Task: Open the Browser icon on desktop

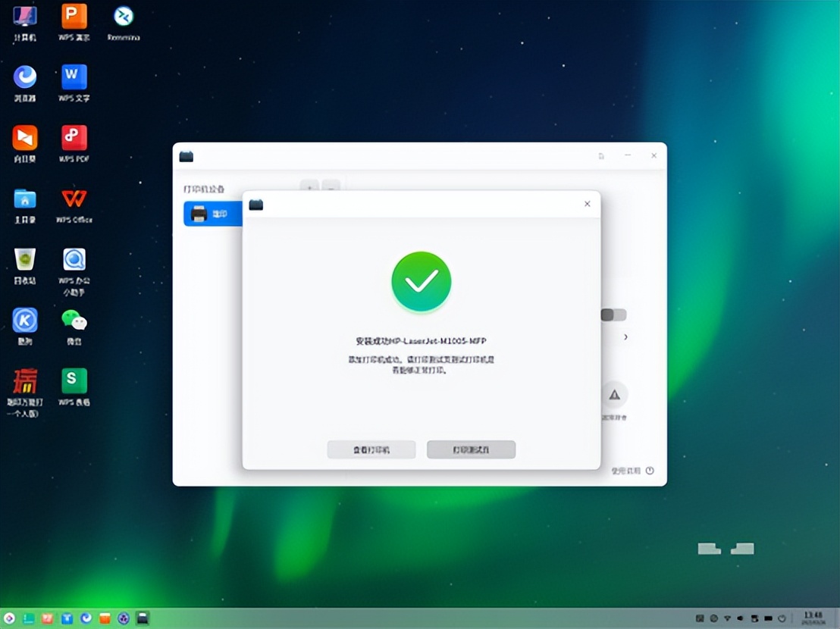Action: 24,77
